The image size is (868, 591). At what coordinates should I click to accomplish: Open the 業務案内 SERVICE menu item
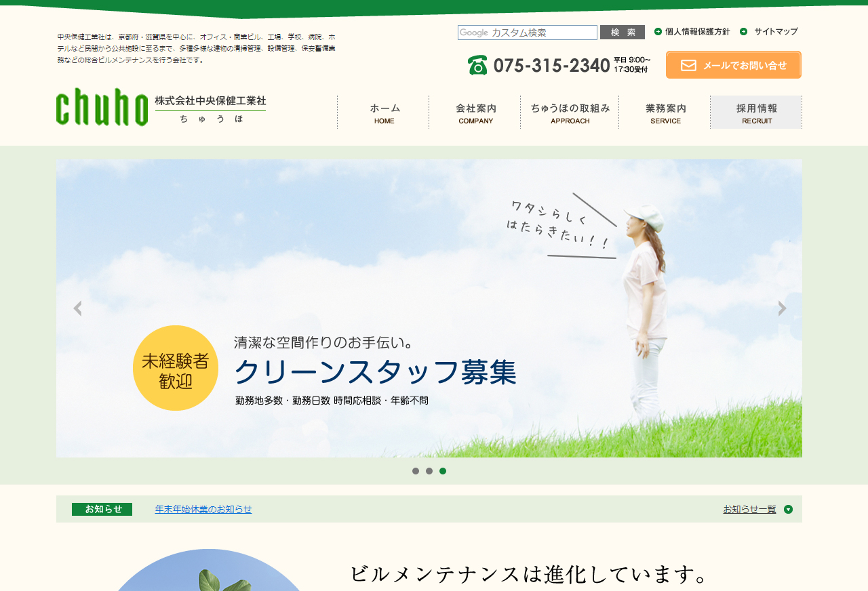(x=665, y=113)
